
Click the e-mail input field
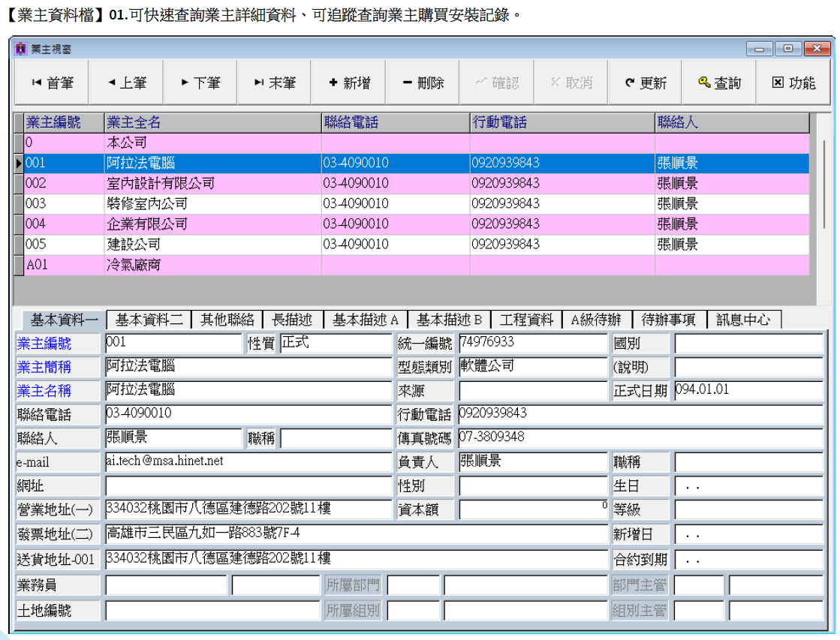[248, 461]
